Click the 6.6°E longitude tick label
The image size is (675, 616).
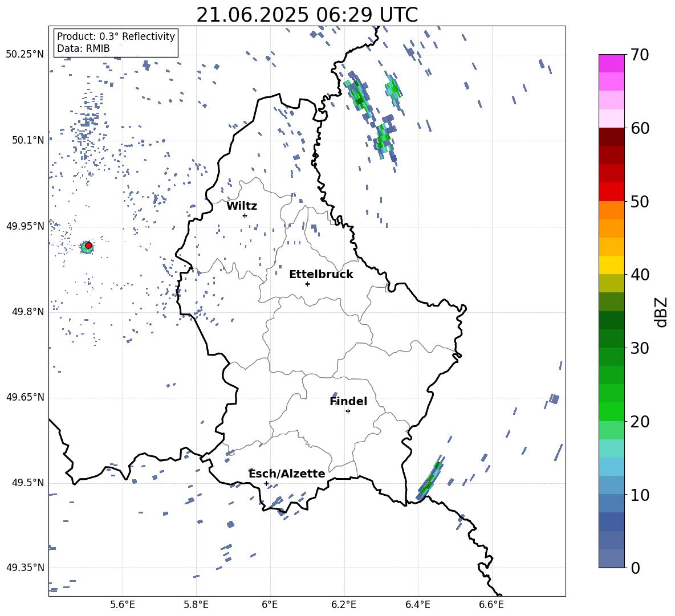click(491, 605)
